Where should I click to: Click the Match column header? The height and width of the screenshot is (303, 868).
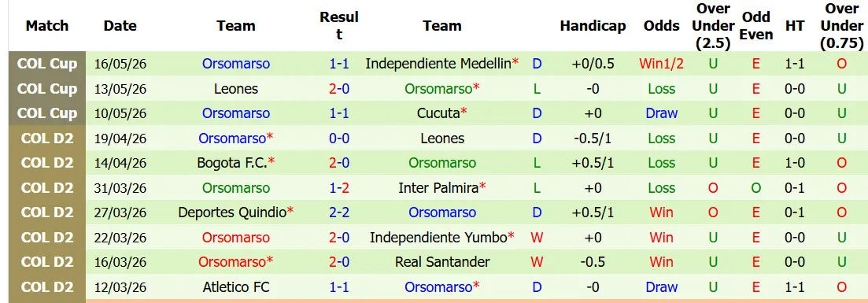[x=47, y=26]
